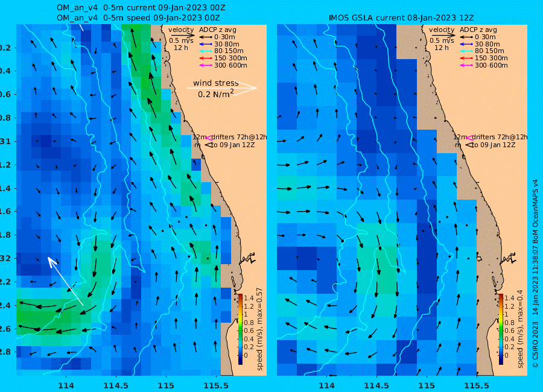Click the white wind stress scale arrow
543x392 pixels.
click(221, 88)
